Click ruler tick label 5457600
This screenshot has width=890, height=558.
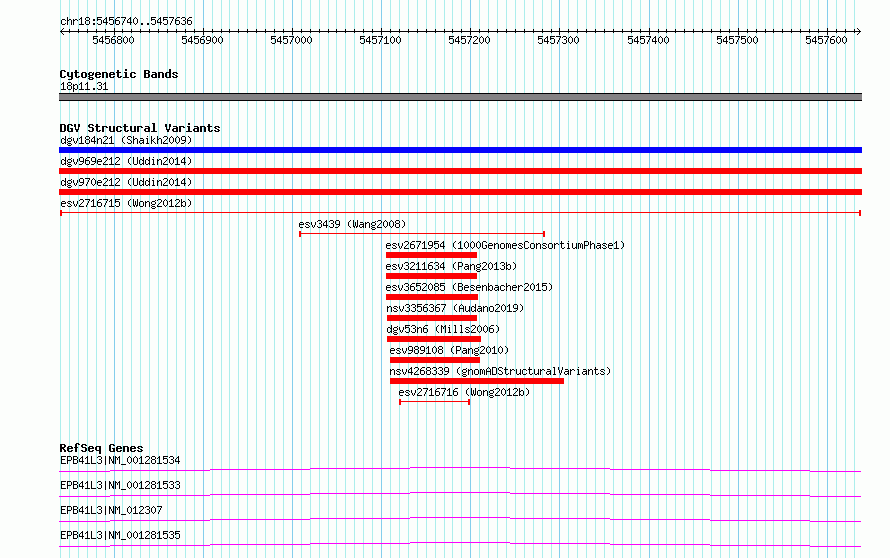click(x=826, y=40)
